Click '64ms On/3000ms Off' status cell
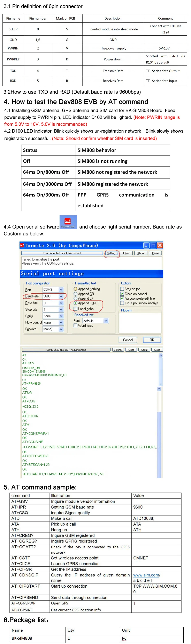The width and height of the screenshot is (191, 644). tap(48, 184)
